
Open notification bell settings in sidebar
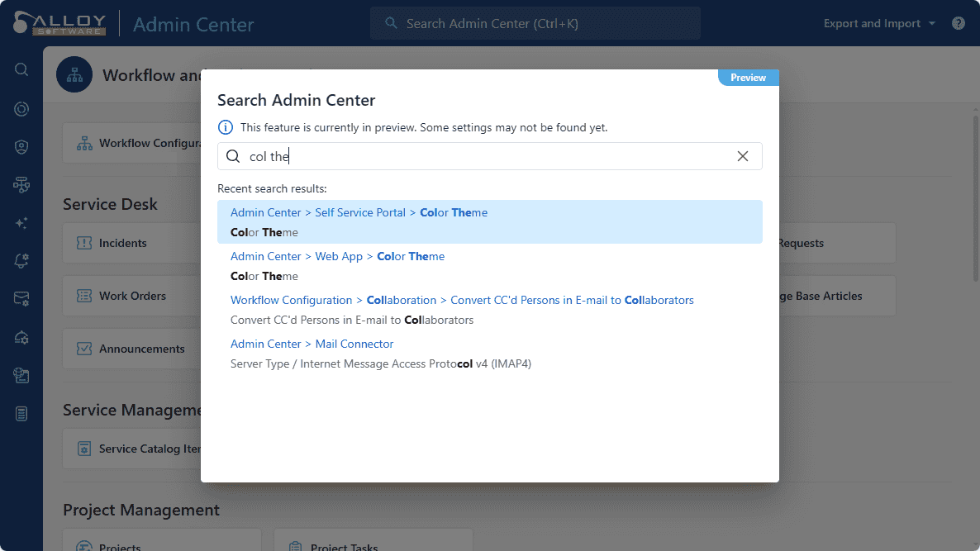click(21, 261)
